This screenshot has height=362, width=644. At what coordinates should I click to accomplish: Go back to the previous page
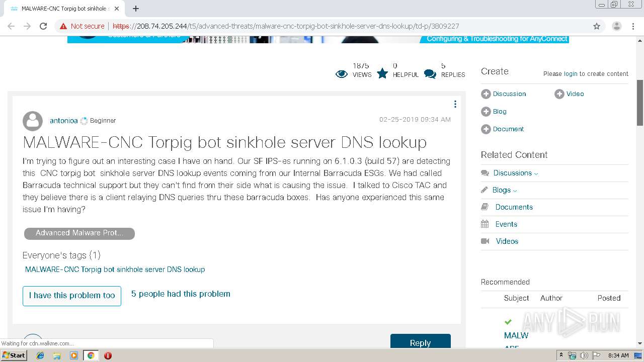11,26
